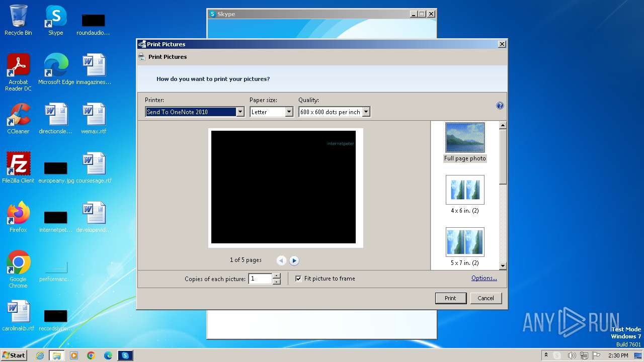
Task: Click the taskbar clock 2:30 PM
Action: 618,355
